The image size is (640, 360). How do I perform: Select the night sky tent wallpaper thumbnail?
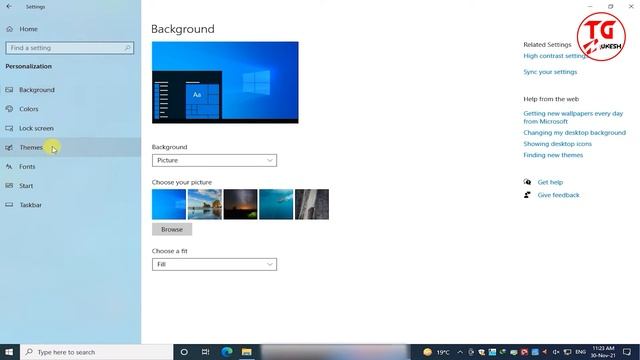[240, 204]
